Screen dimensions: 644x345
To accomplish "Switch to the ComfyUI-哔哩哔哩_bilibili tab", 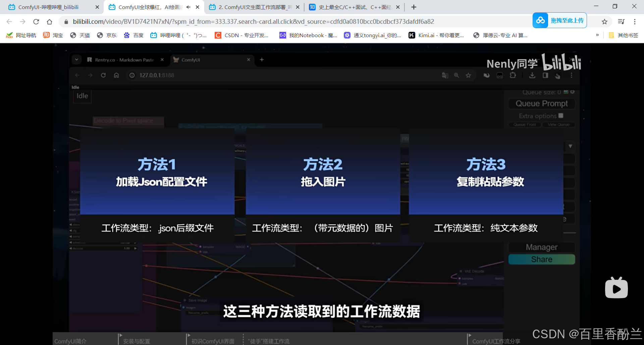I will click(x=49, y=7).
